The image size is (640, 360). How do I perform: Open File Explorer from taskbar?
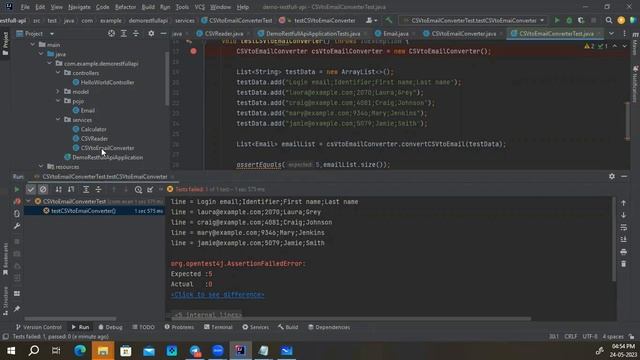103,351
